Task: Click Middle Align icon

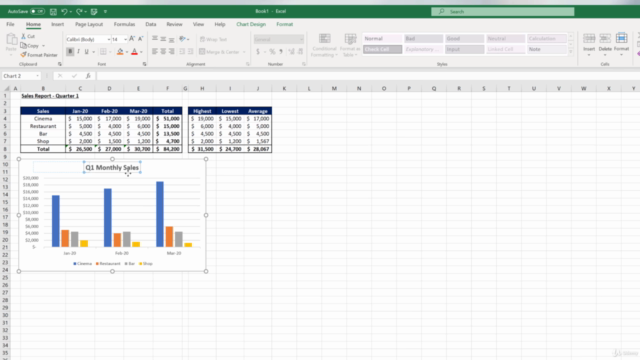Action: pyautogui.click(x=163, y=39)
